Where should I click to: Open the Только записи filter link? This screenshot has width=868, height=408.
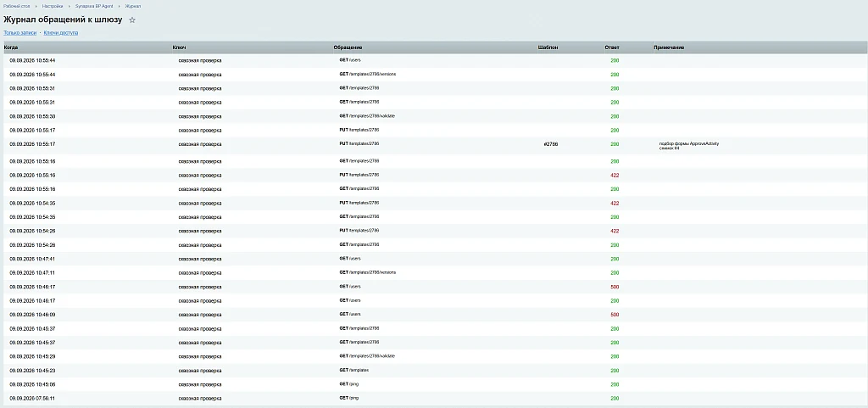[x=20, y=33]
